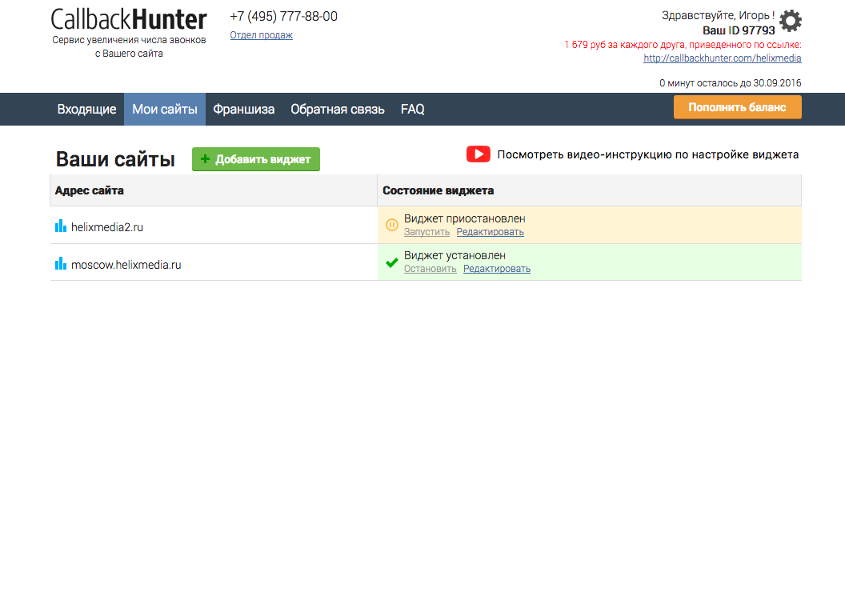The height and width of the screenshot is (616, 845).
Task: Open statistics chart icon for moscow.helixmedia.ru
Action: pos(61,263)
